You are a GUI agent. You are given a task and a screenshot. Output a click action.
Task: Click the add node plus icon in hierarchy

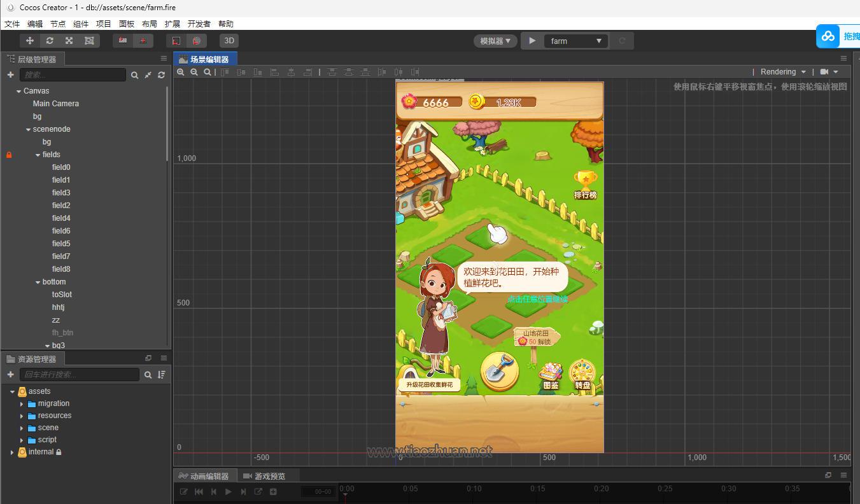(x=10, y=74)
